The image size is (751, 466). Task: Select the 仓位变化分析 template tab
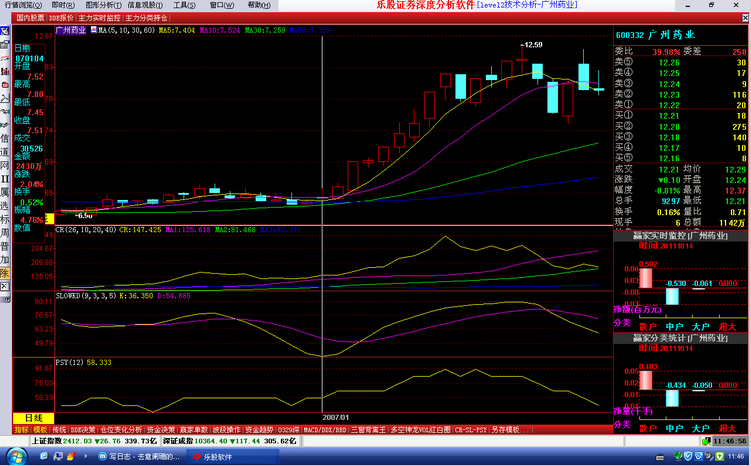click(x=121, y=430)
